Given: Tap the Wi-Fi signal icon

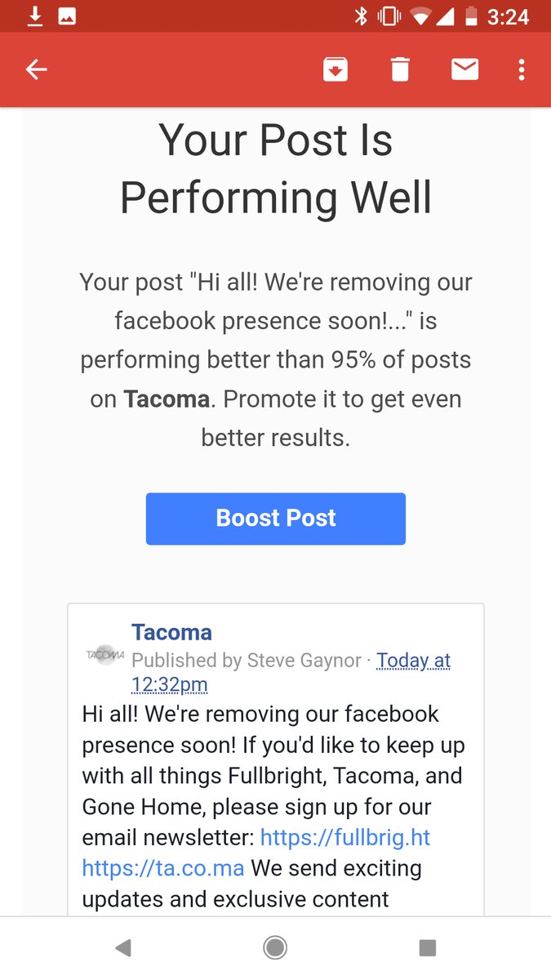Looking at the screenshot, I should click(x=420, y=16).
